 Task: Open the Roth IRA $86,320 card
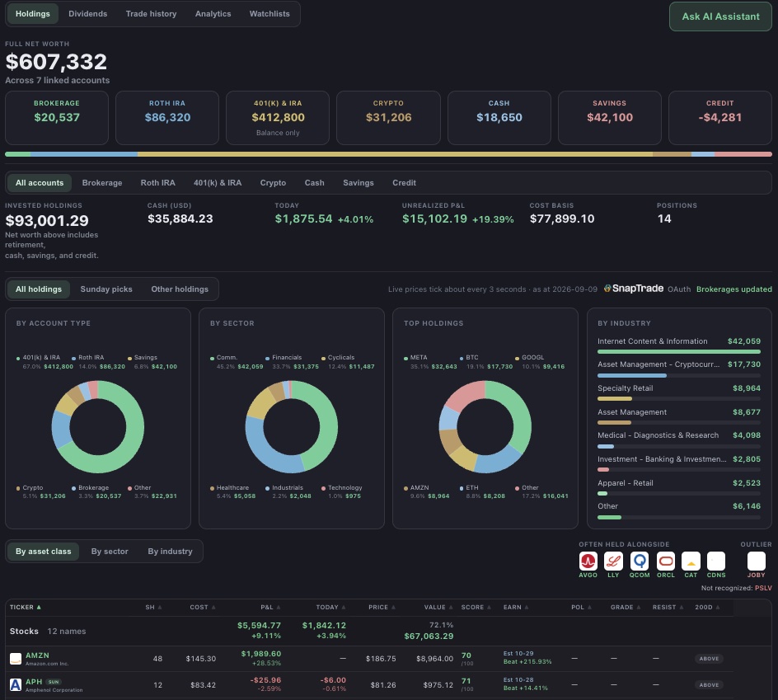(x=167, y=118)
